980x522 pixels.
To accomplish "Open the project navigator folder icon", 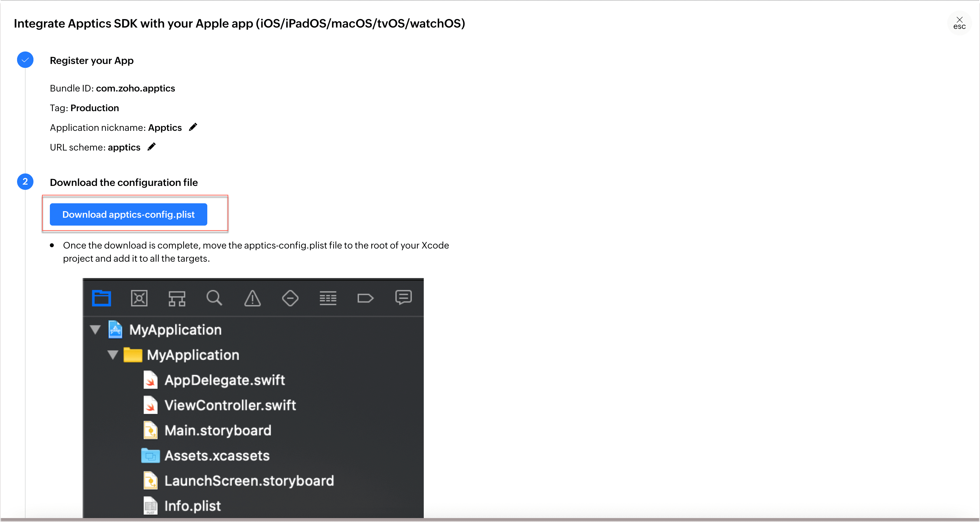I will [102, 298].
